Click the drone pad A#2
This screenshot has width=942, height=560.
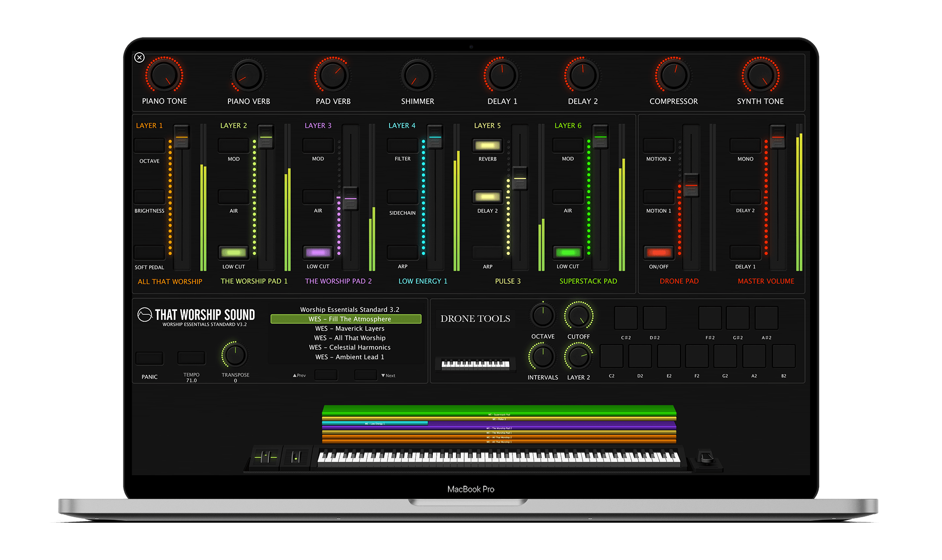pos(767,318)
